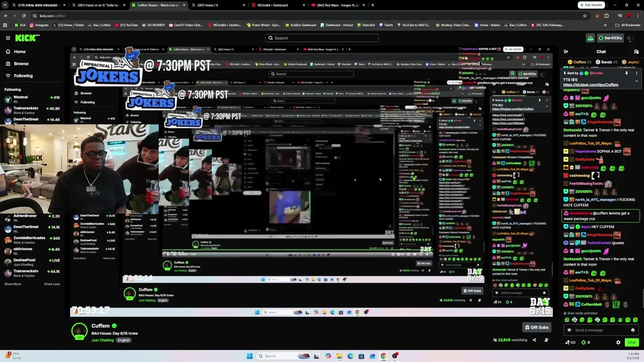Click the green Chat send button
644x362 pixels.
[x=632, y=342]
